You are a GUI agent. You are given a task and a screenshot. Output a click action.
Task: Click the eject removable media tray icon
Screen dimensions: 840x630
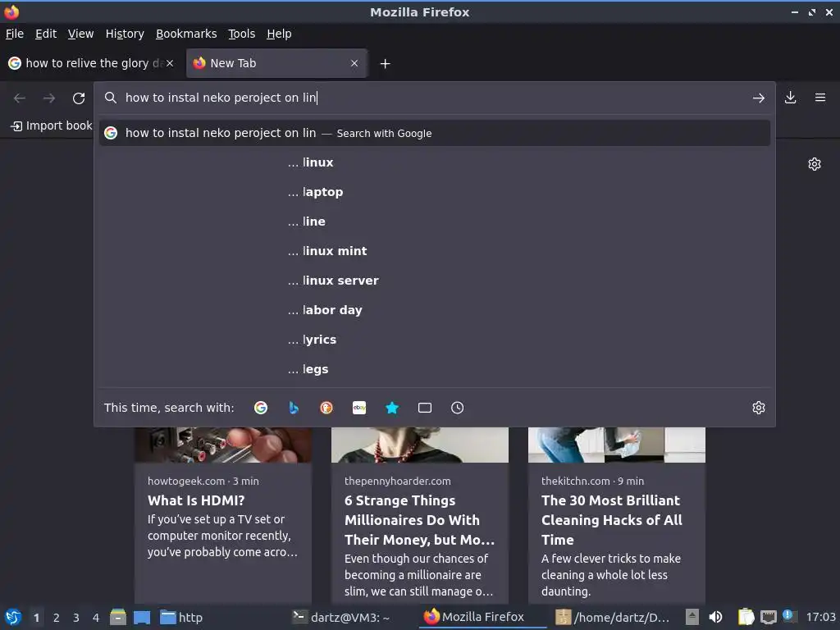point(692,617)
